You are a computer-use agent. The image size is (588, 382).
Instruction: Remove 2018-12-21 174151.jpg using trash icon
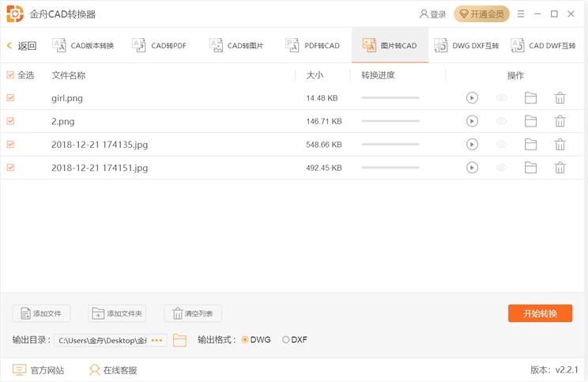click(560, 168)
